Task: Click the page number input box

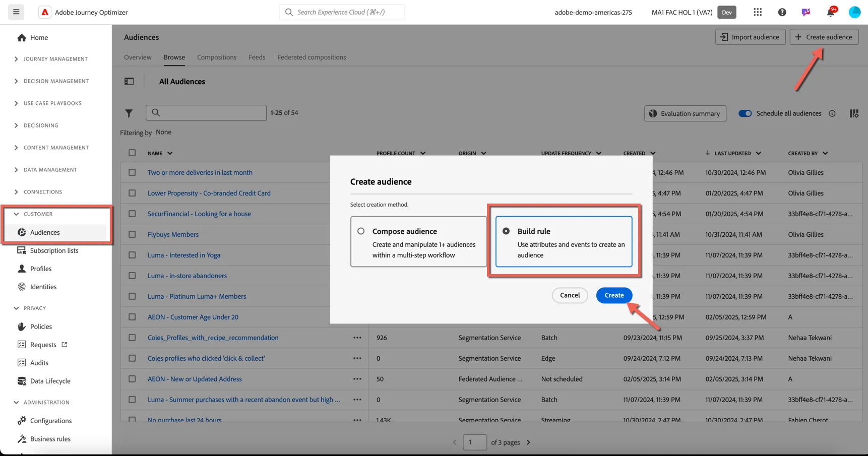Action: click(475, 442)
